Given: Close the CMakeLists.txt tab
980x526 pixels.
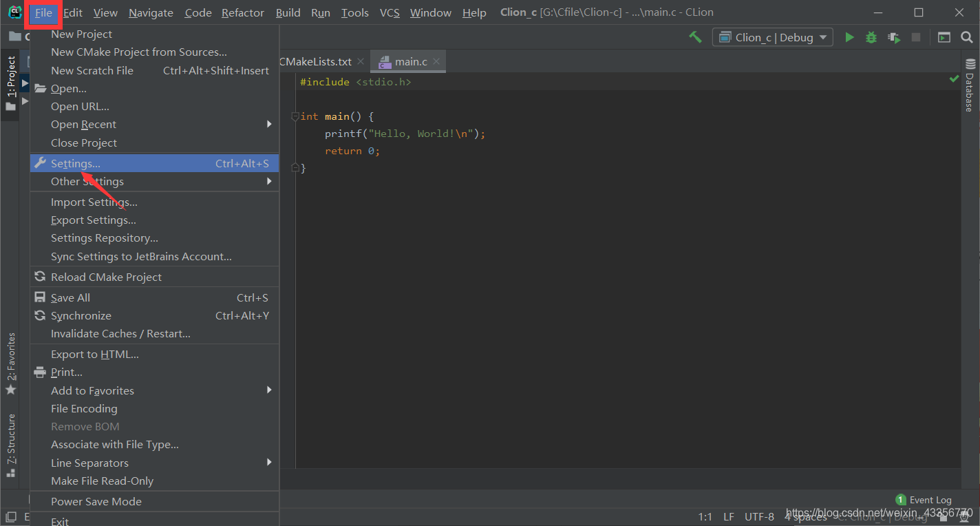Looking at the screenshot, I should [361, 61].
